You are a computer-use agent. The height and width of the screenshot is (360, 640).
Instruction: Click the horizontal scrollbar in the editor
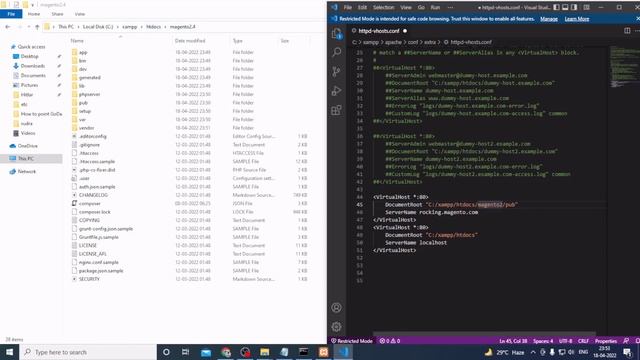[484, 334]
